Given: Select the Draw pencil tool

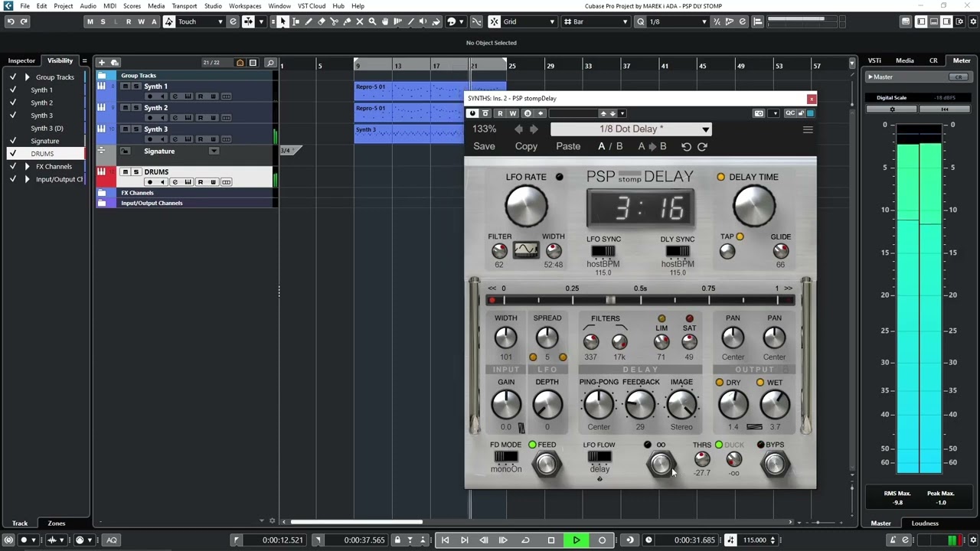Looking at the screenshot, I should pyautogui.click(x=309, y=21).
